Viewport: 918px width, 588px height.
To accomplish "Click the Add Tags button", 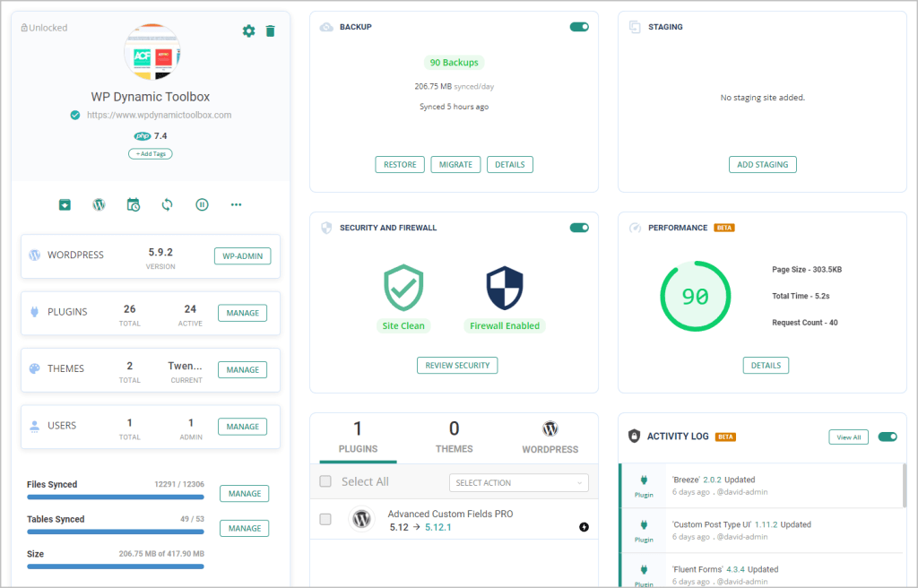I will 151,154.
